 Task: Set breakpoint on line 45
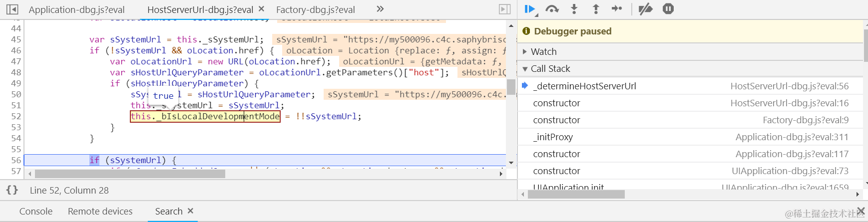point(16,39)
